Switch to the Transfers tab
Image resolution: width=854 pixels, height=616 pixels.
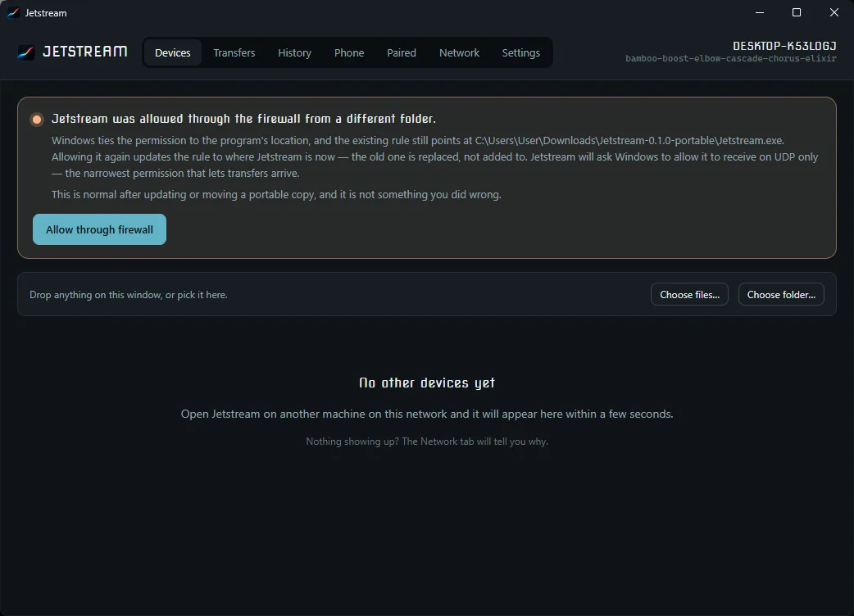tap(234, 52)
